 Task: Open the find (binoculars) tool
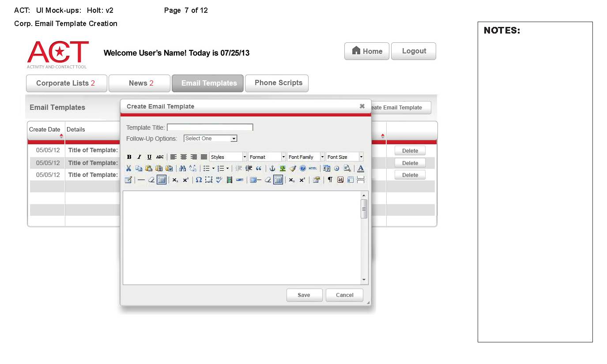click(182, 169)
